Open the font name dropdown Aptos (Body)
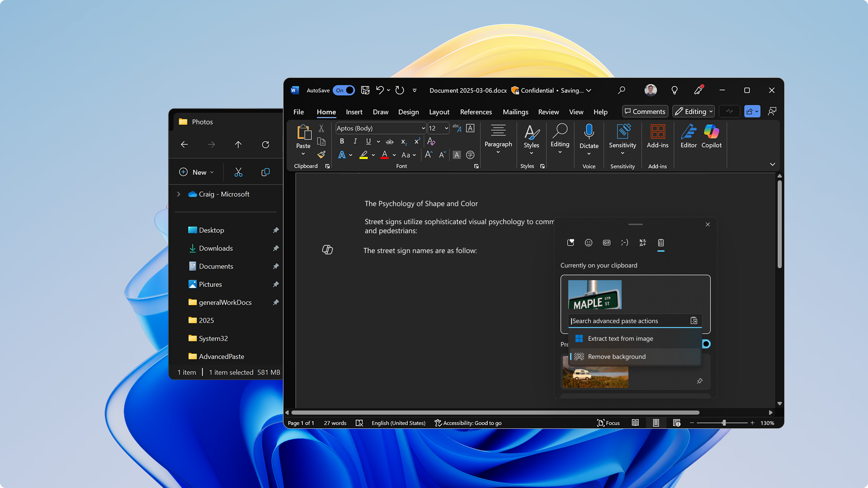 [x=423, y=128]
